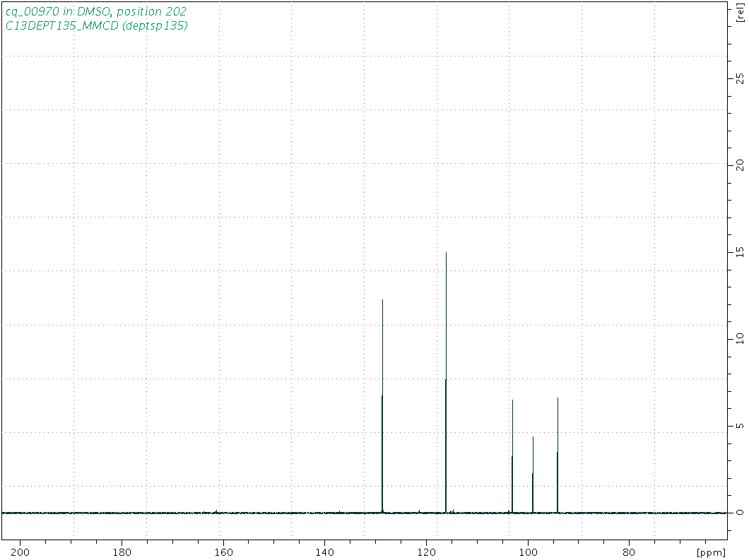Click the '[ppm]' axis unit label
The width and height of the screenshot is (749, 560).
pyautogui.click(x=712, y=553)
